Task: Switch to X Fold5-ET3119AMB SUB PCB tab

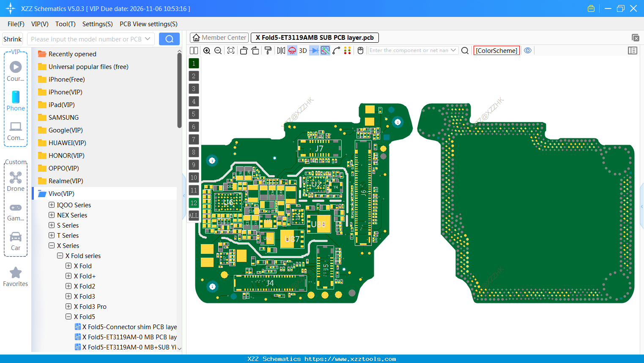Action: 315,38
